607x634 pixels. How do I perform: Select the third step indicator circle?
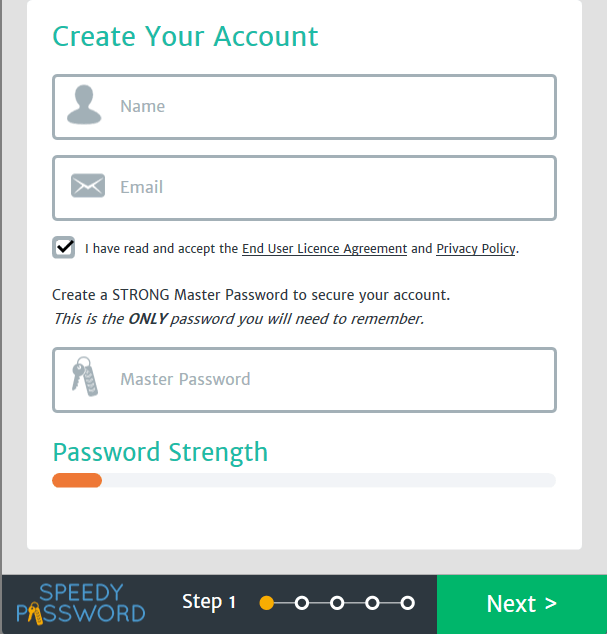(x=337, y=602)
